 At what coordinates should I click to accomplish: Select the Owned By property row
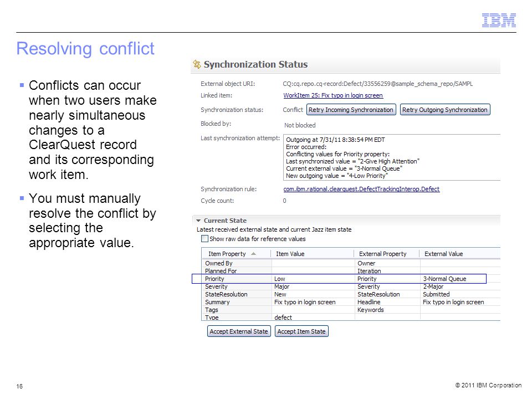tap(351, 263)
